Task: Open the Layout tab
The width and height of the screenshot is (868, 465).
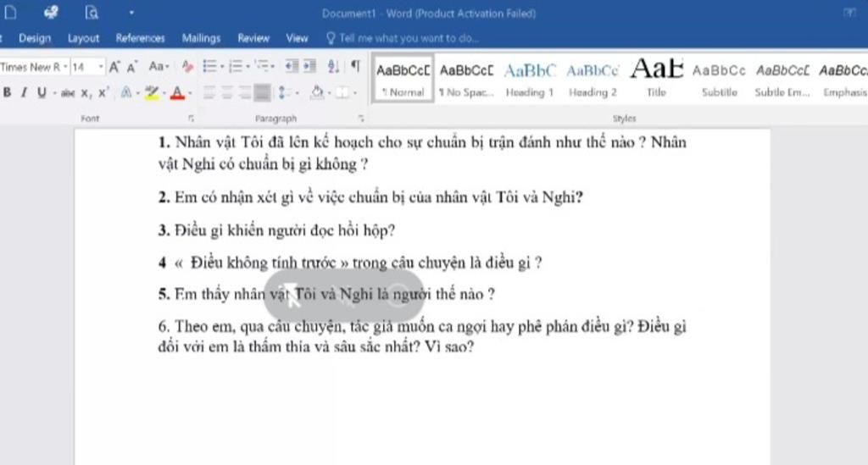Action: (x=83, y=38)
